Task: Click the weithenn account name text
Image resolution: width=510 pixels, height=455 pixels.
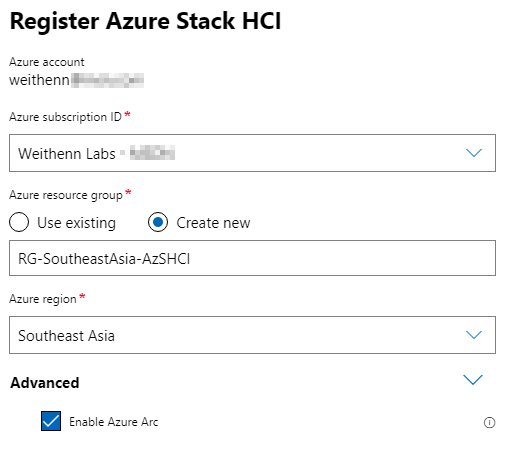Action: click(x=39, y=80)
